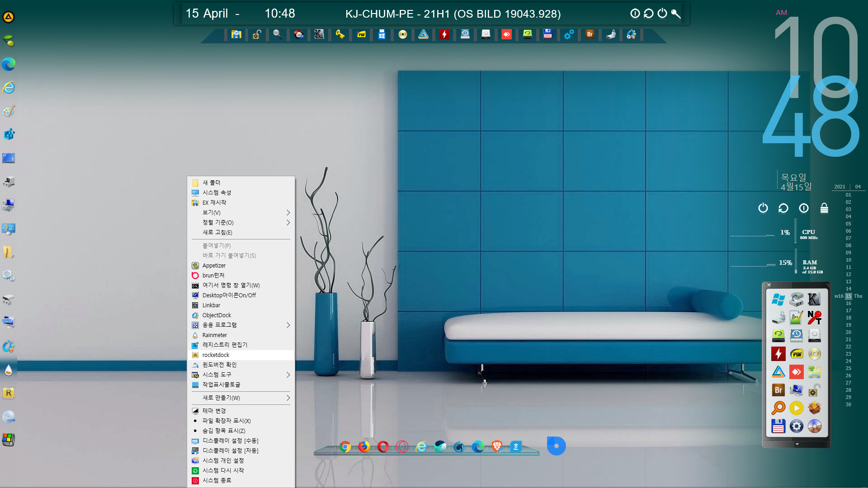Click restart icon in top info bar

point(649,14)
